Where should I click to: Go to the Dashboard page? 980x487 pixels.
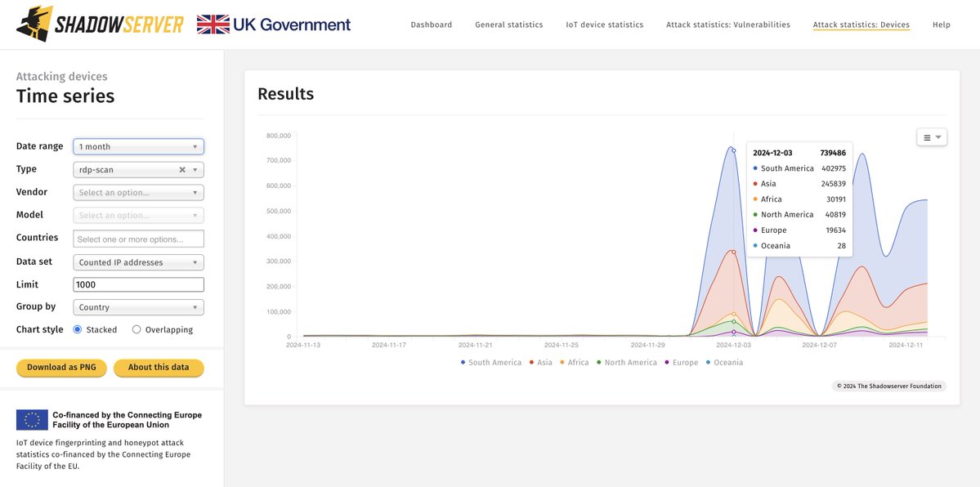432,25
